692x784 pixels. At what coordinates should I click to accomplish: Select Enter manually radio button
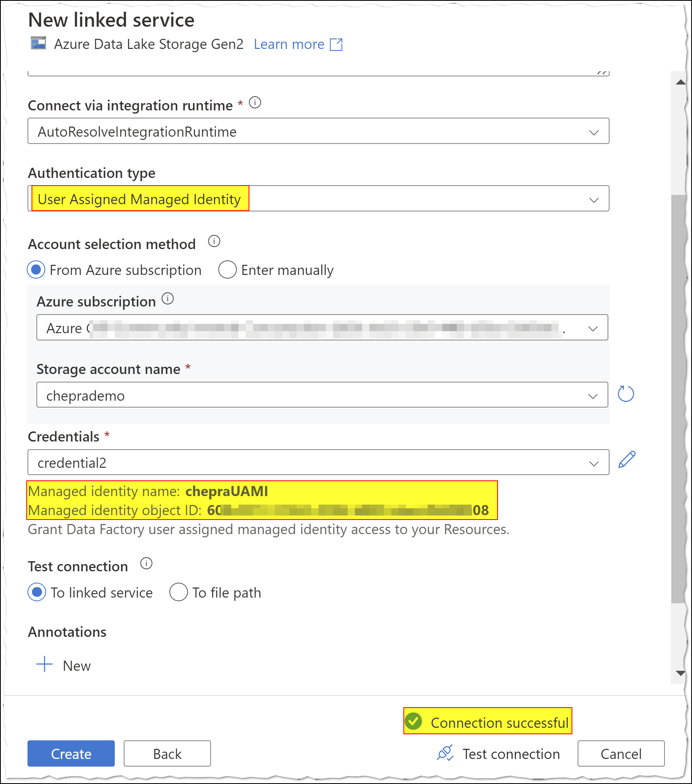[x=228, y=270]
